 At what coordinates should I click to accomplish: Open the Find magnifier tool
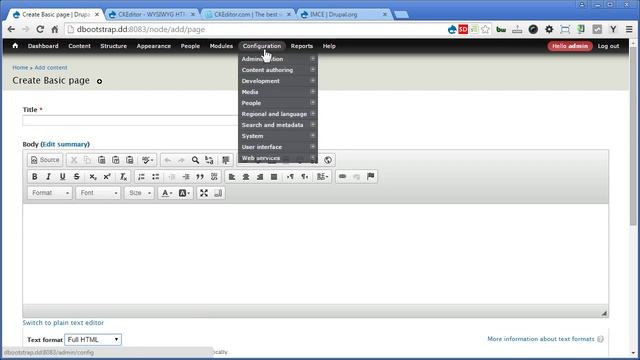point(196,160)
